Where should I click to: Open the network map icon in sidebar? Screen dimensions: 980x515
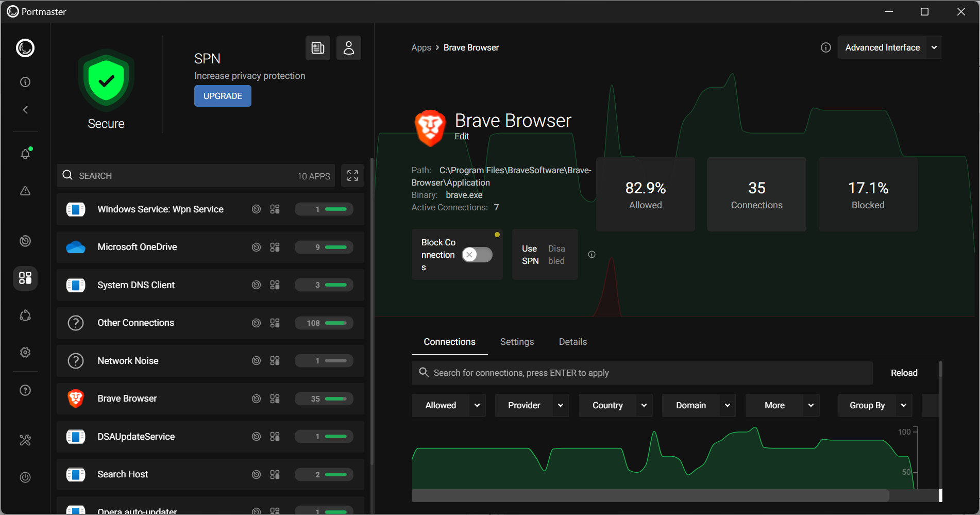click(25, 315)
